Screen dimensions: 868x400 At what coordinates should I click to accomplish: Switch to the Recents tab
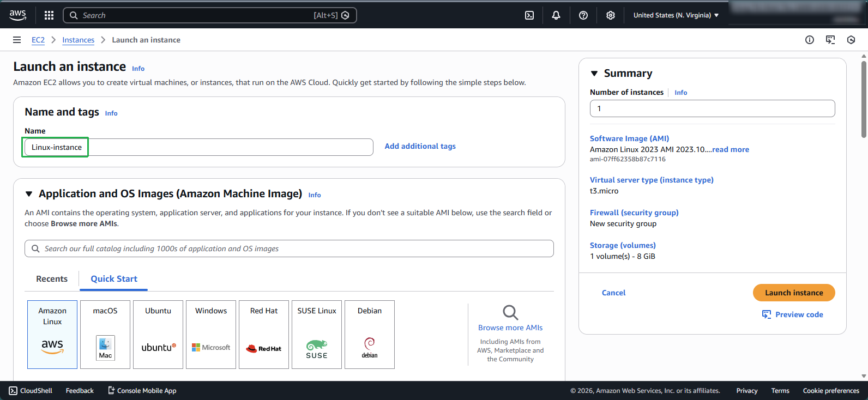(52, 279)
